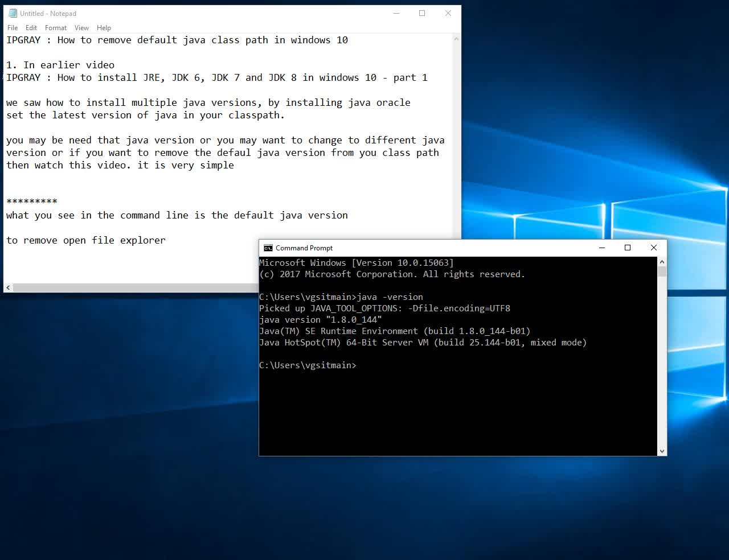Viewport: 729px width, 560px height.
Task: Maximize the Command Prompt window
Action: 628,248
